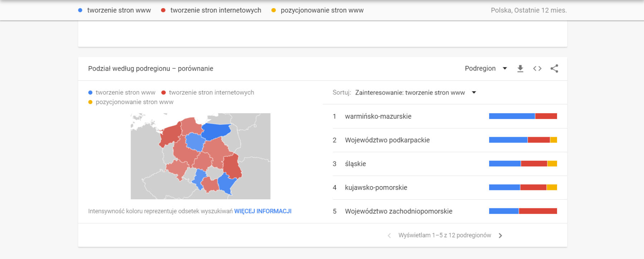644x259 pixels.
Task: Click 'Wyświetlam 1–5 z 12 podregionów' text
Action: click(x=445, y=235)
